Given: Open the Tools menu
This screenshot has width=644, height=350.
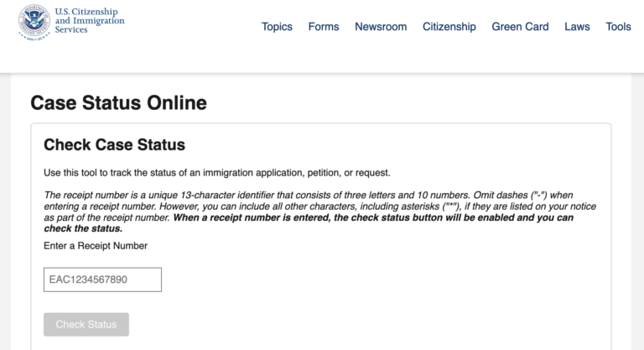Looking at the screenshot, I should coord(618,27).
